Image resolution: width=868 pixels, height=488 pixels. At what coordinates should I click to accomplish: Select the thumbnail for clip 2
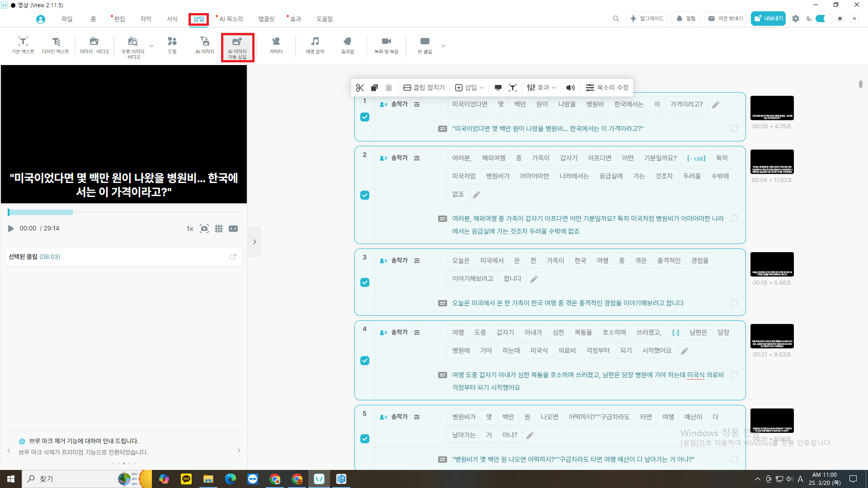click(772, 162)
